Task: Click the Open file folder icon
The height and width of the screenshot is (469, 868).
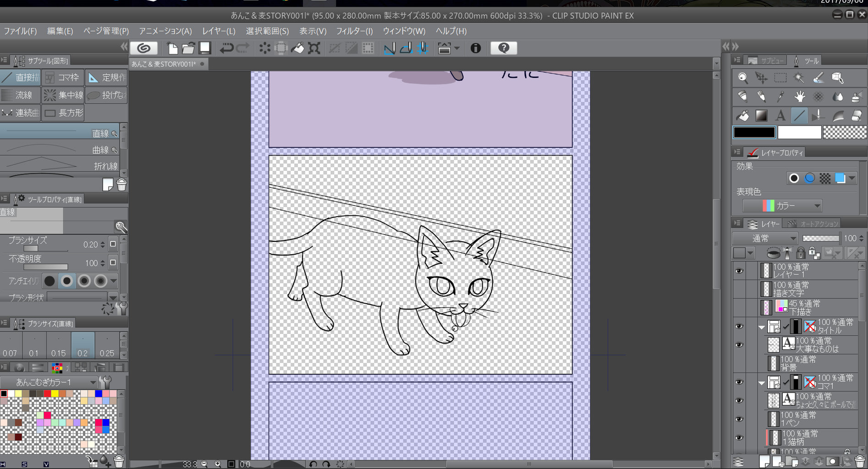Action: 188,48
